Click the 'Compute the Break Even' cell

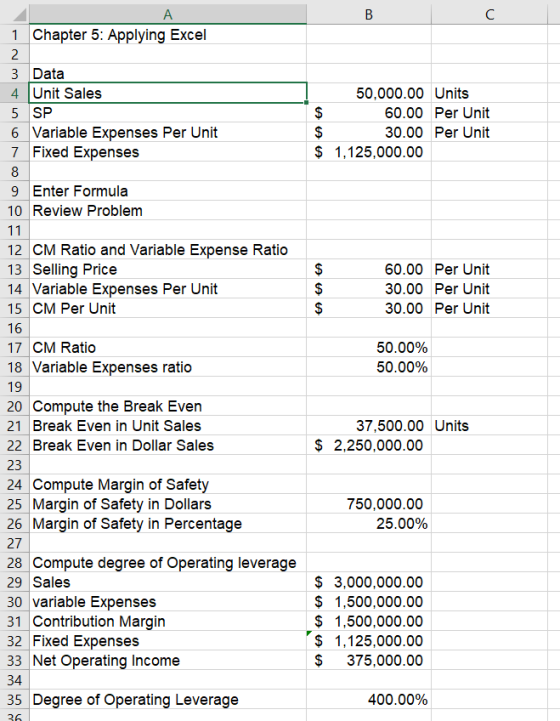tap(168, 406)
